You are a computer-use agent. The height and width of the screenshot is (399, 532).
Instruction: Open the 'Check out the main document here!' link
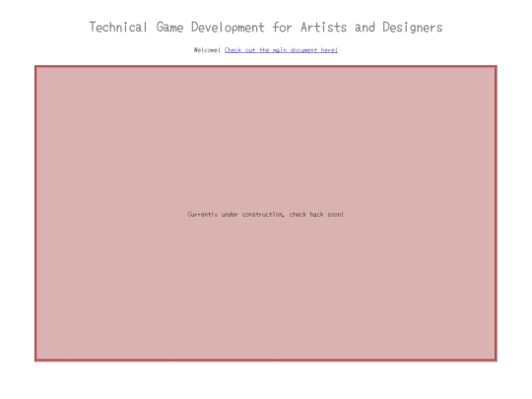coord(281,50)
